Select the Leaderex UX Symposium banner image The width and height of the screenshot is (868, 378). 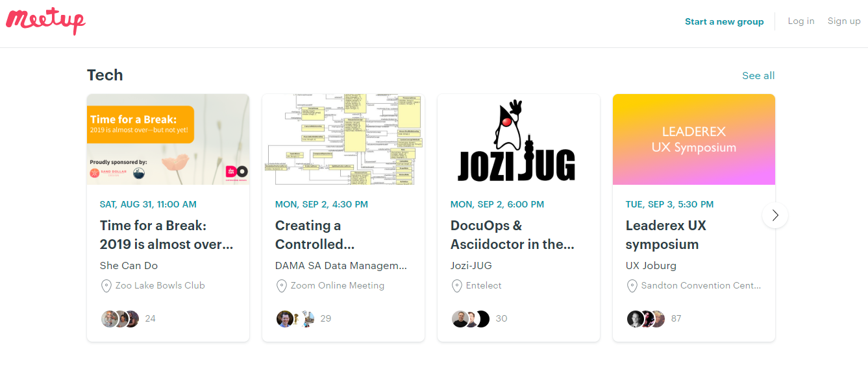(694, 139)
